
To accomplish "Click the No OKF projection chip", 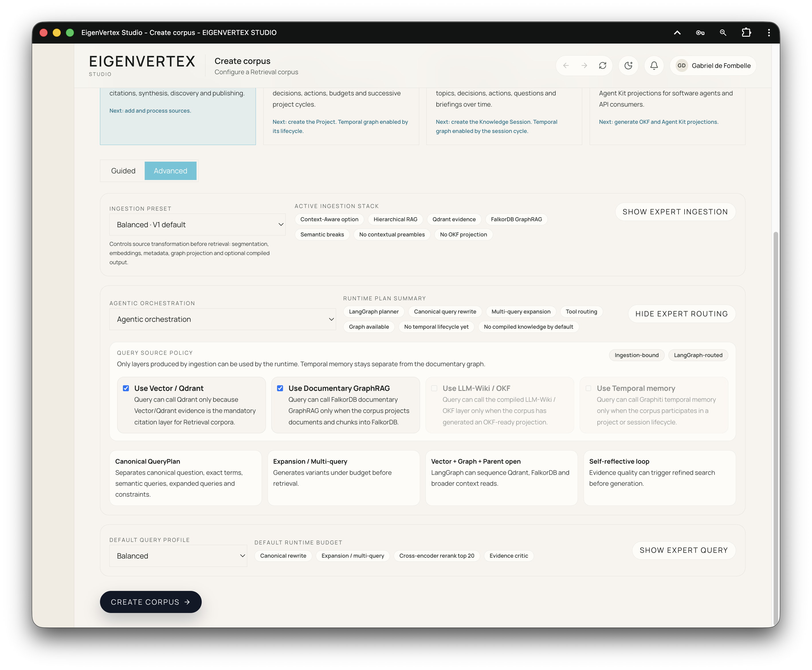I will [x=463, y=235].
